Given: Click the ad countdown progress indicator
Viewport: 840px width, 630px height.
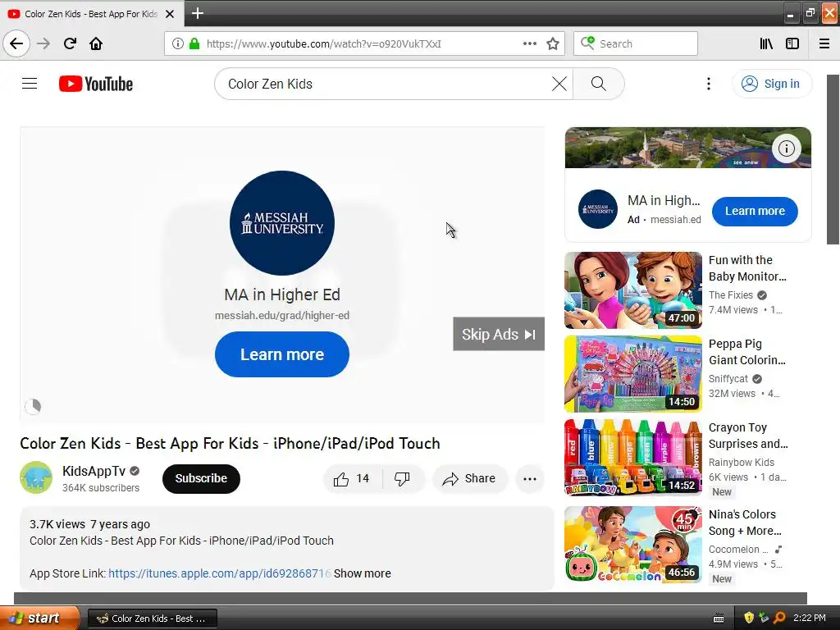Looking at the screenshot, I should 33,407.
